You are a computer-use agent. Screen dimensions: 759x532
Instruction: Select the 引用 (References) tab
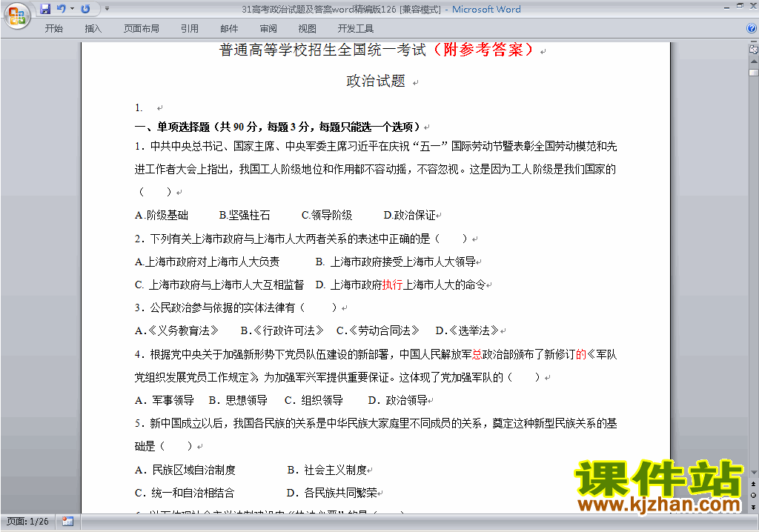(x=189, y=29)
